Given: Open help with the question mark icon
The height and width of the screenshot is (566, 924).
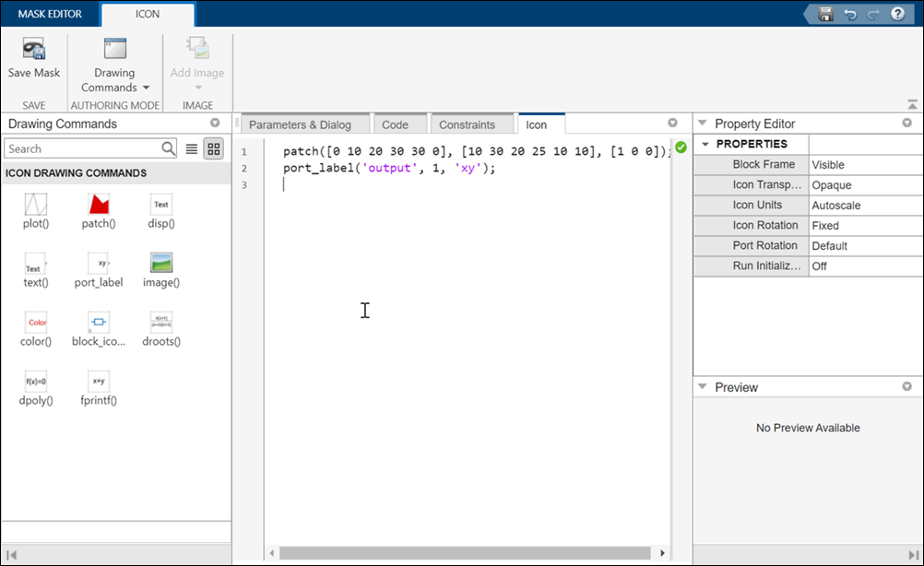Looking at the screenshot, I should point(897,14).
